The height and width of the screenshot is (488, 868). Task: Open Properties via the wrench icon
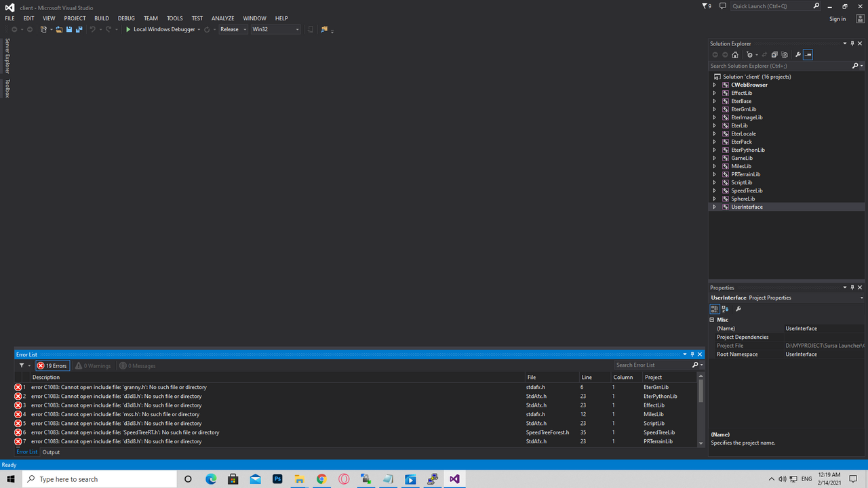798,55
